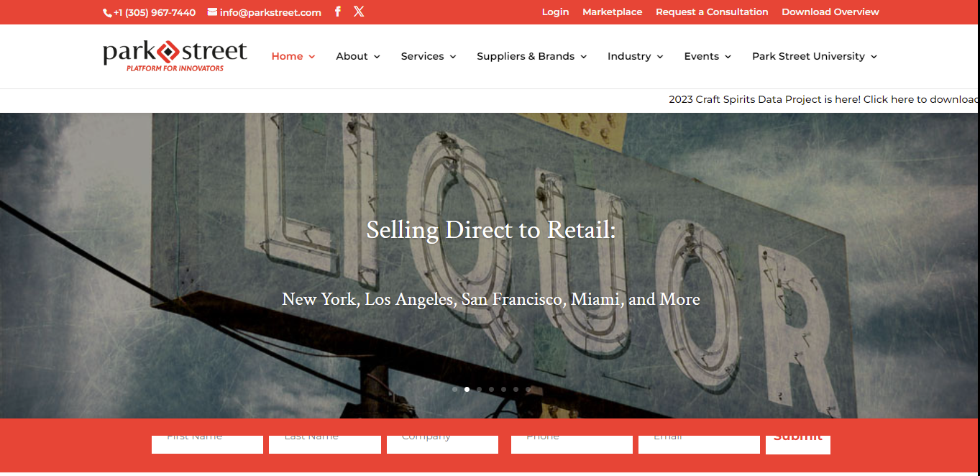Expand the Park Street University menu

[x=814, y=56]
